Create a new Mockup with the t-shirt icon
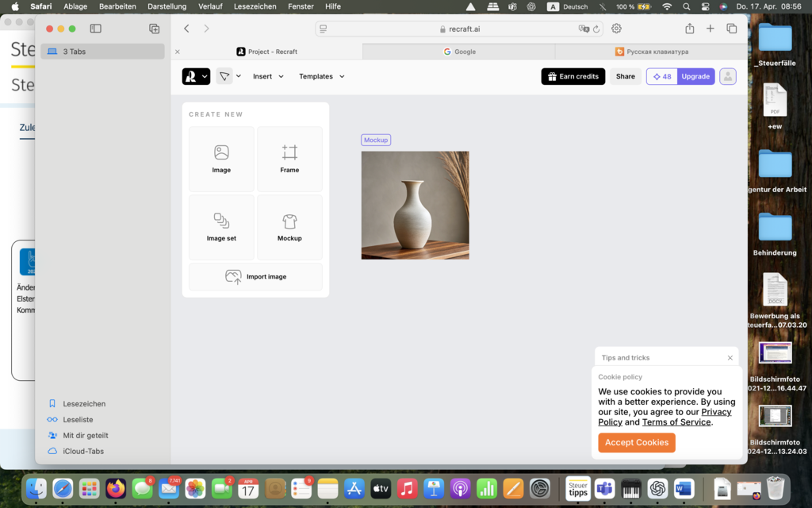812x508 pixels. click(289, 228)
